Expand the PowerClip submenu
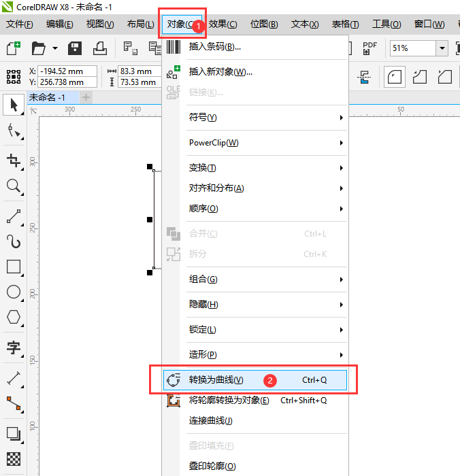Viewport: 460px width, 476px height. point(255,143)
